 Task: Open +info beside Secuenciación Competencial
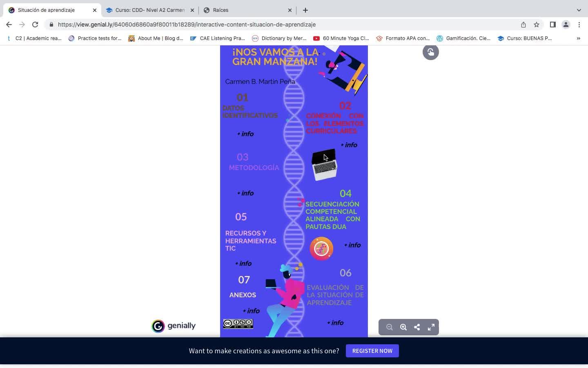(352, 245)
